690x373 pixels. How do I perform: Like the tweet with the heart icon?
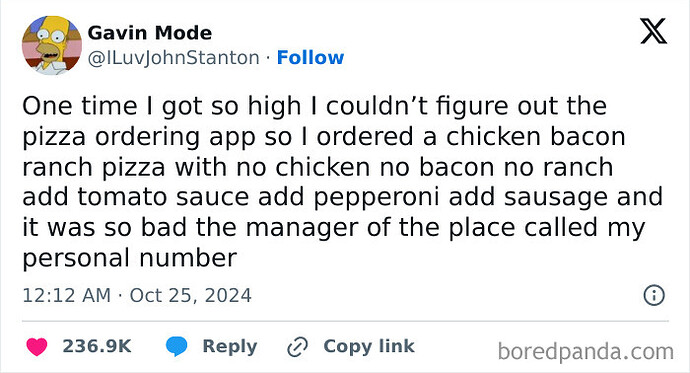click(x=37, y=347)
